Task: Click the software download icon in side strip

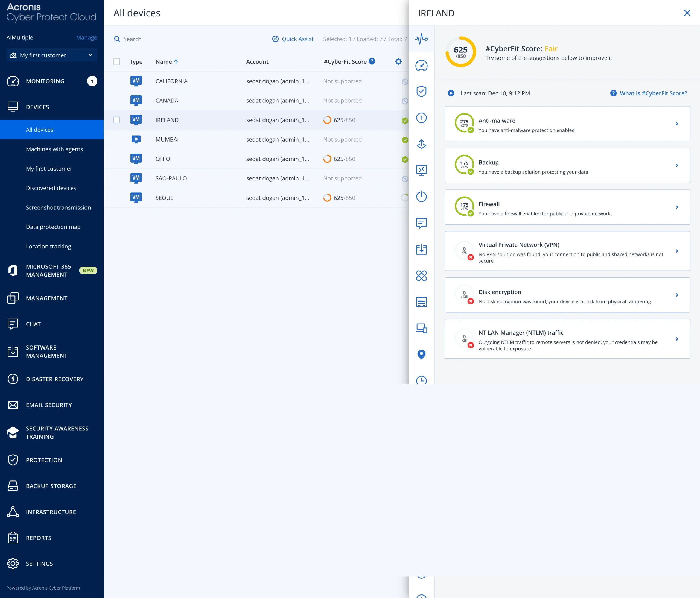Action: pos(421,250)
